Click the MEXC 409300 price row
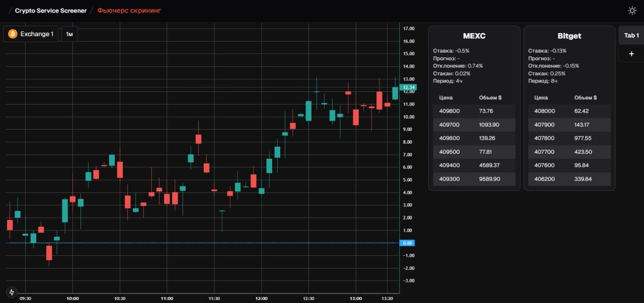Viewport: 644px width, 303px height. [474, 179]
